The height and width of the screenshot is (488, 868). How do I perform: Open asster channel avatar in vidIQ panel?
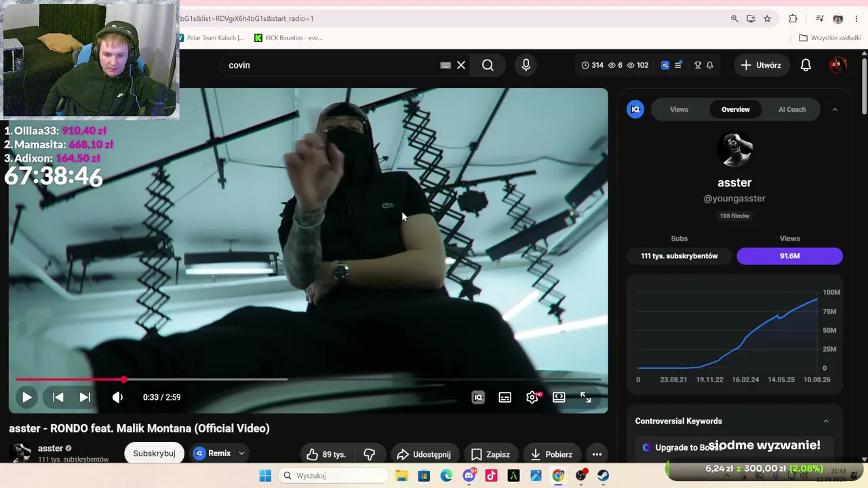(734, 149)
